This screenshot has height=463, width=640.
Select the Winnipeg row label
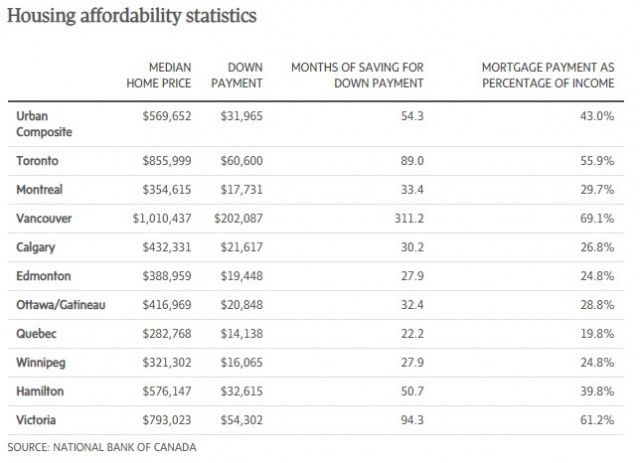[41, 359]
